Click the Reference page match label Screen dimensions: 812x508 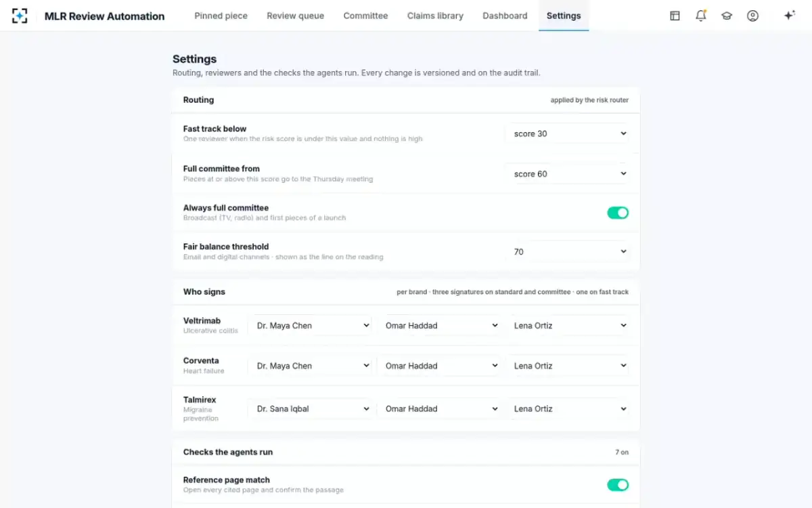tap(227, 480)
